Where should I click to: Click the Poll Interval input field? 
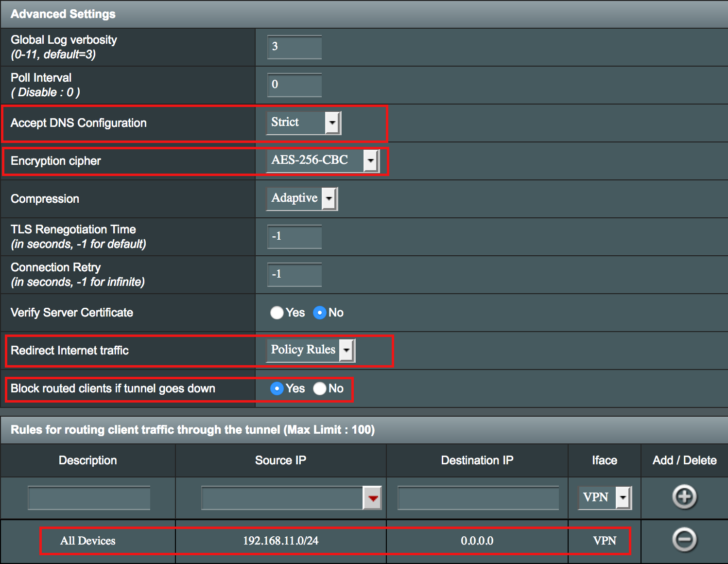(x=295, y=85)
